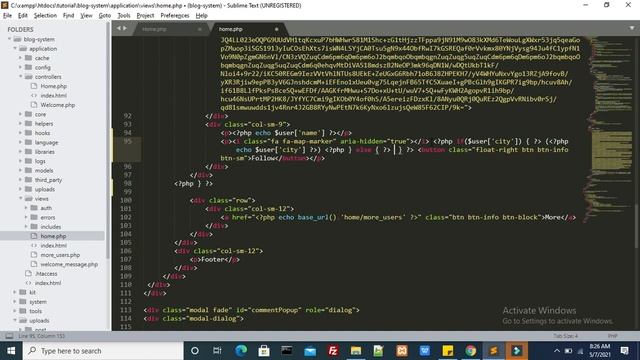
Task: Collapse the controllers folder arrow
Action: [x=20, y=77]
